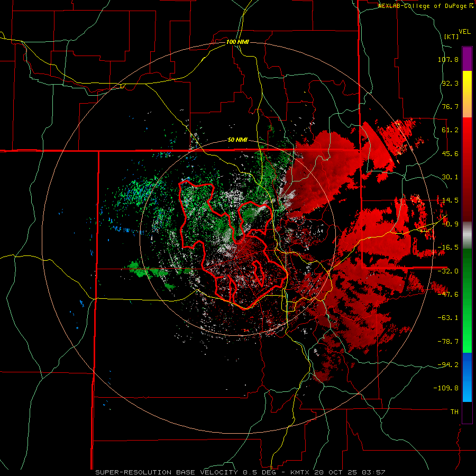This screenshot has height=476, width=476.
Task: Pick the bright red segment of the color bar
Action: tap(467, 136)
